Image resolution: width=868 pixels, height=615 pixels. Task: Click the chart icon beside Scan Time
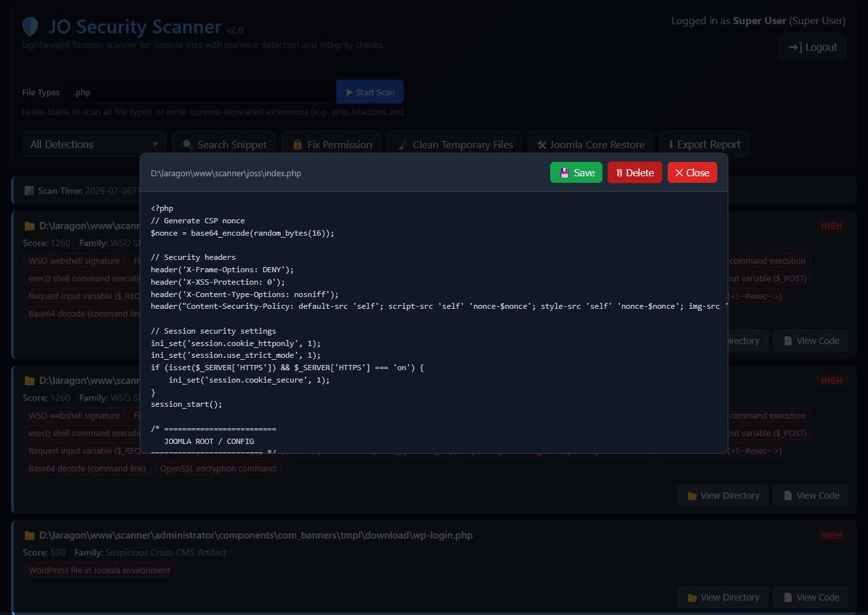click(x=29, y=191)
